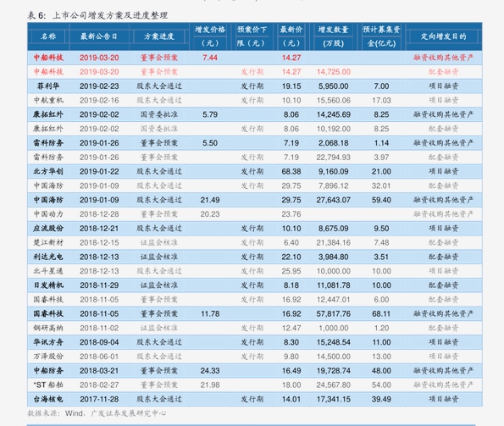Click the 北方华创 company name

[48, 172]
